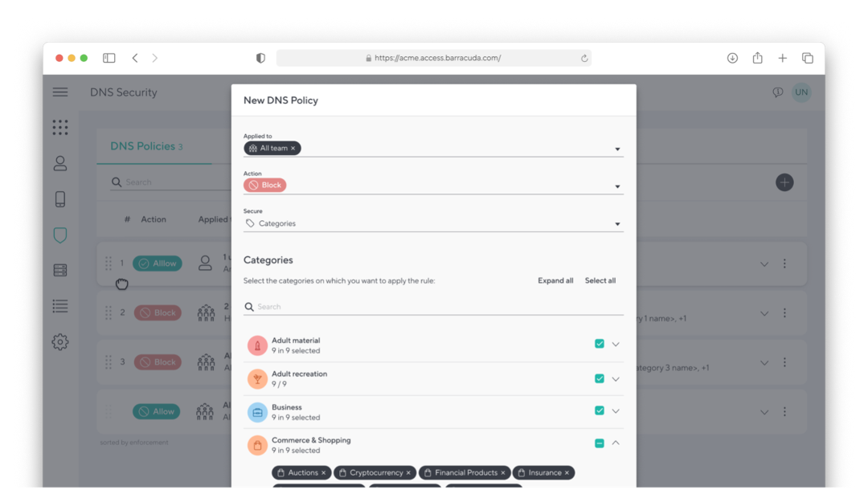Open the first policy's three-dot menu
The height and width of the screenshot is (490, 868).
click(x=784, y=263)
